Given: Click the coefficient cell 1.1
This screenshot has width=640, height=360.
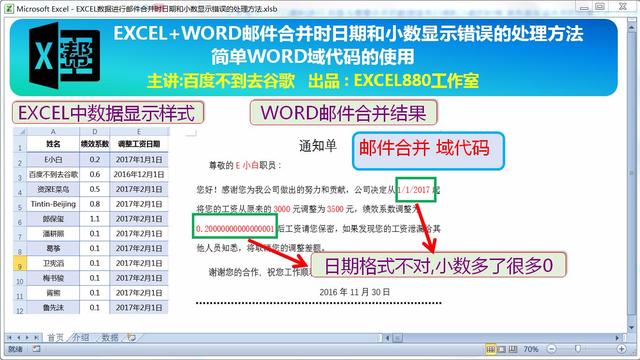Looking at the screenshot, I should point(95,219).
